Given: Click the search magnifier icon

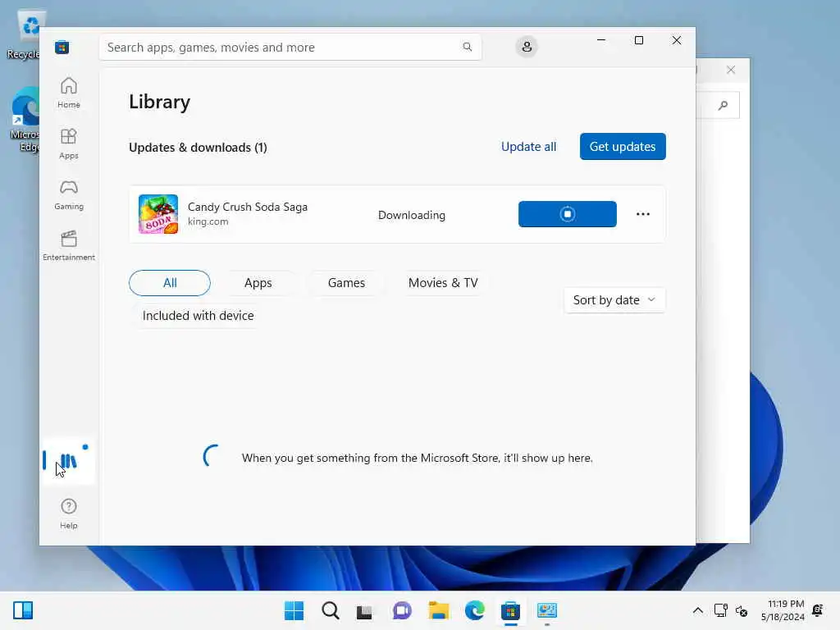Looking at the screenshot, I should 467,47.
